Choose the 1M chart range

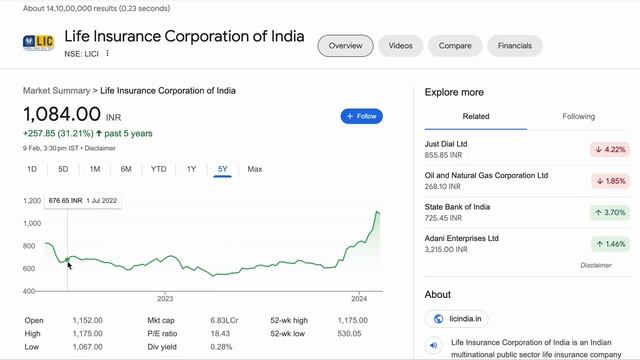95,169
